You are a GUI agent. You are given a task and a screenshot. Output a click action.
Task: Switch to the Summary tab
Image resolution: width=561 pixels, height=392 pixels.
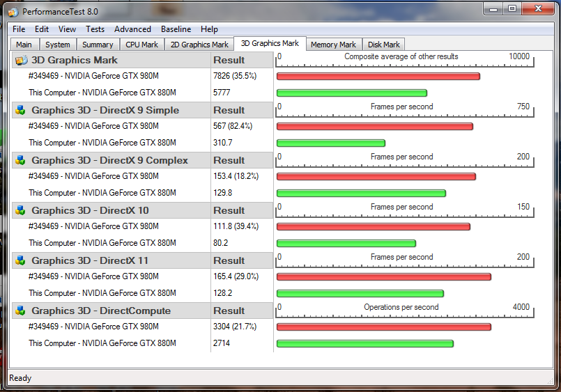pyautogui.click(x=98, y=45)
